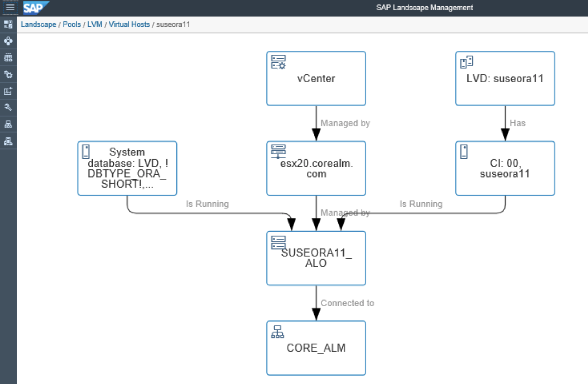
Task: Open the table view sidebar icon
Action: click(x=8, y=58)
